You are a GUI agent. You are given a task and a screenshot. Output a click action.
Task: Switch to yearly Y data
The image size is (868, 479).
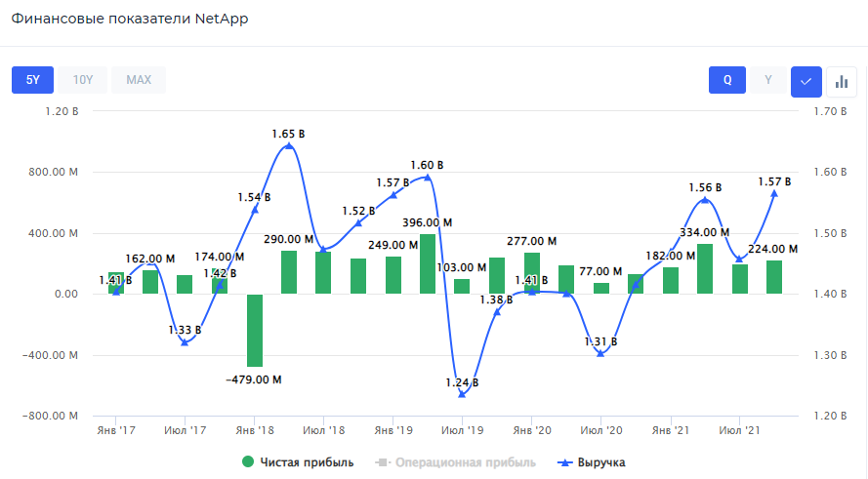768,80
